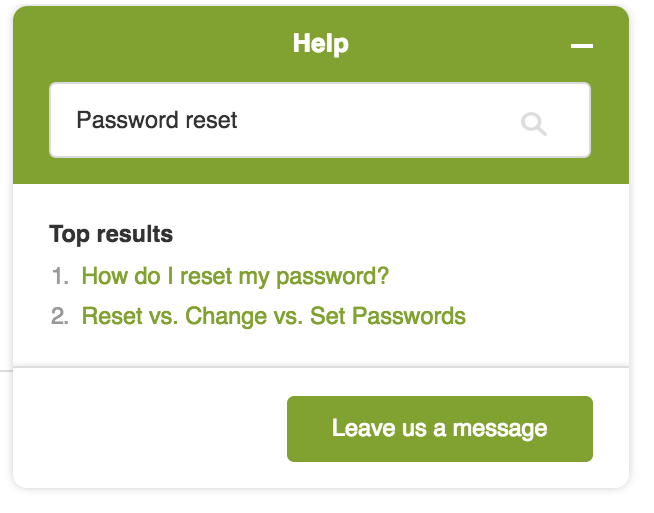Select the first result's number 1 marker
This screenshot has height=513, width=654.
tap(60, 276)
